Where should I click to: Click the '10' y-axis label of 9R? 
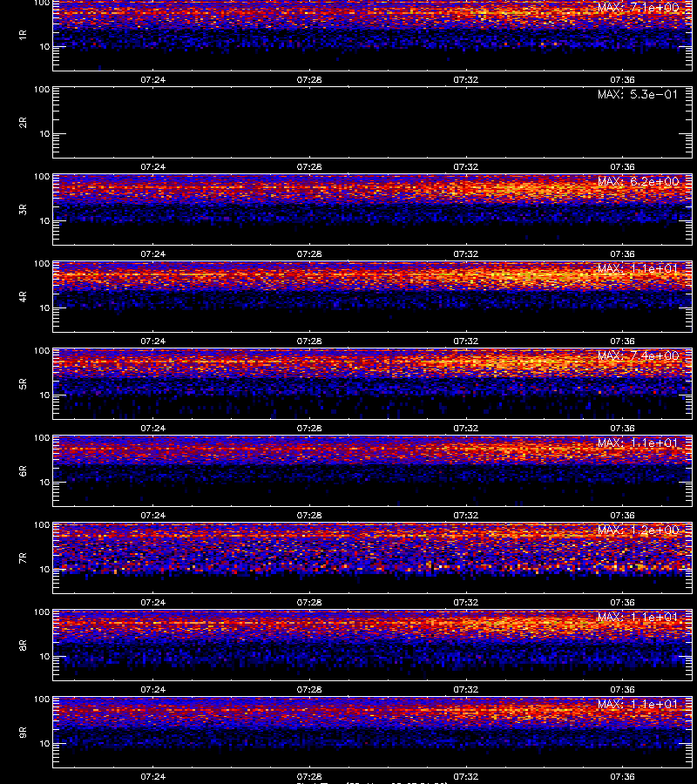click(44, 744)
